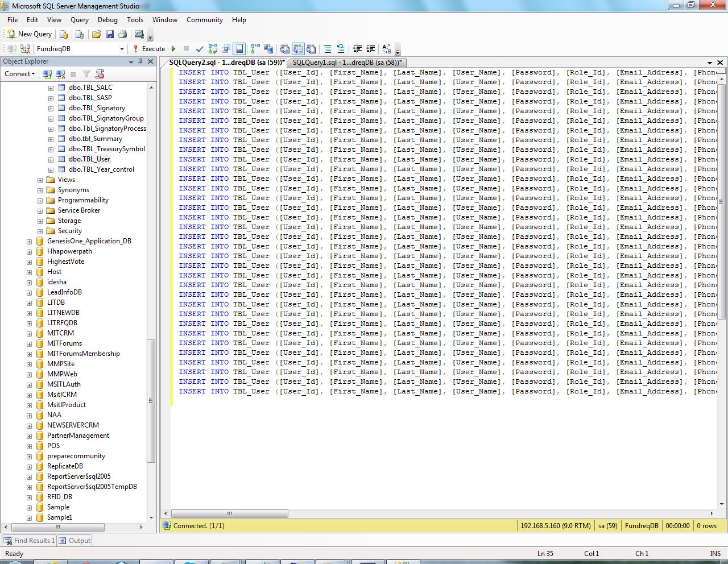Click the Save floppy disk icon
The height and width of the screenshot is (564, 728).
[110, 34]
